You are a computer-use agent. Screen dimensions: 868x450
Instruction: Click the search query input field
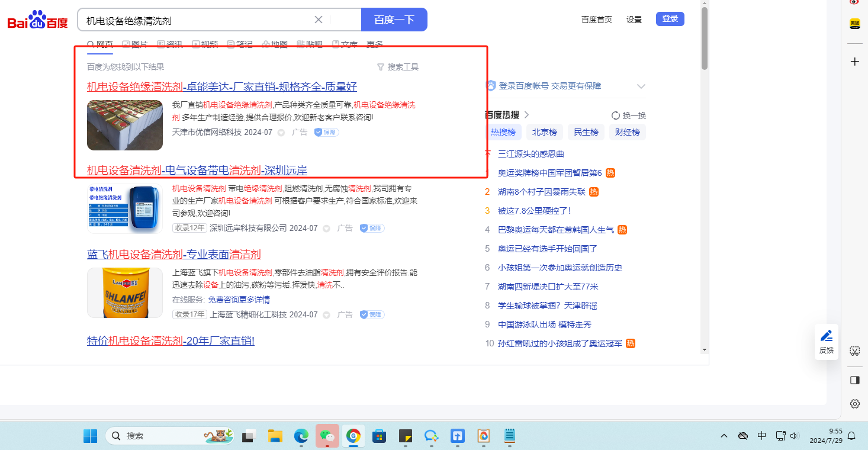pos(195,20)
